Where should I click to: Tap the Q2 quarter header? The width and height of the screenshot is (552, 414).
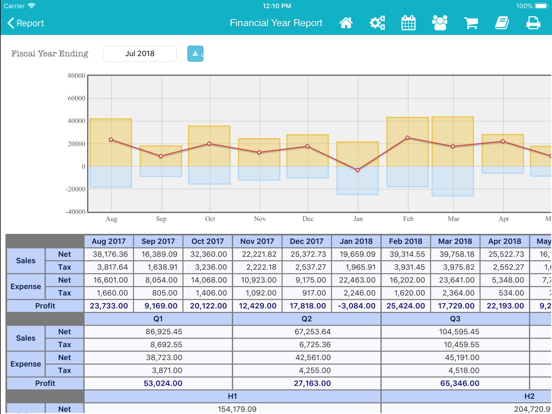pyautogui.click(x=307, y=319)
